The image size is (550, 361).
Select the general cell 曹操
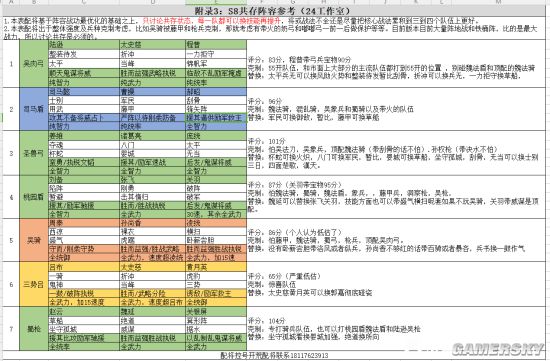(152, 92)
